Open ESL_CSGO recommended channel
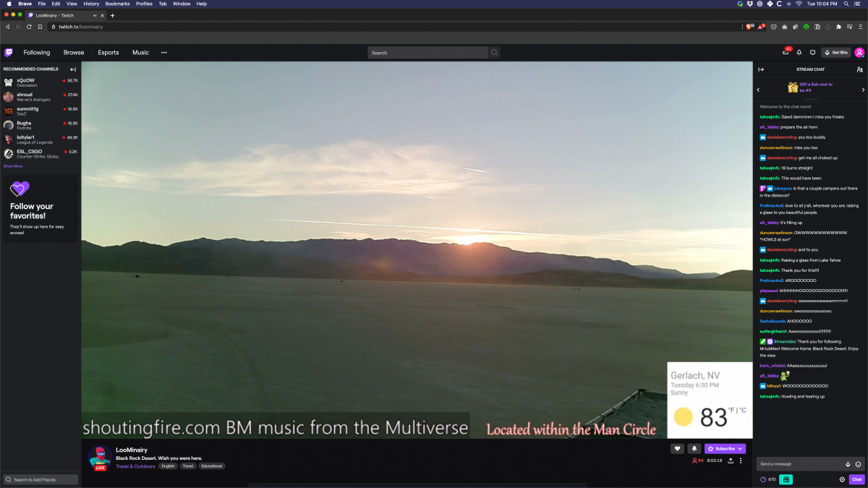 pyautogui.click(x=41, y=153)
